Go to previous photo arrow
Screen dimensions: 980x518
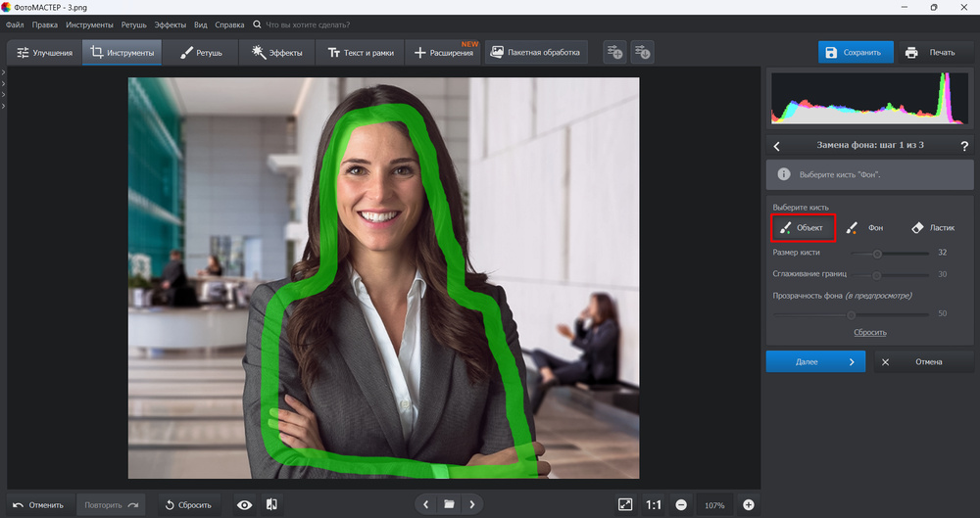425,504
